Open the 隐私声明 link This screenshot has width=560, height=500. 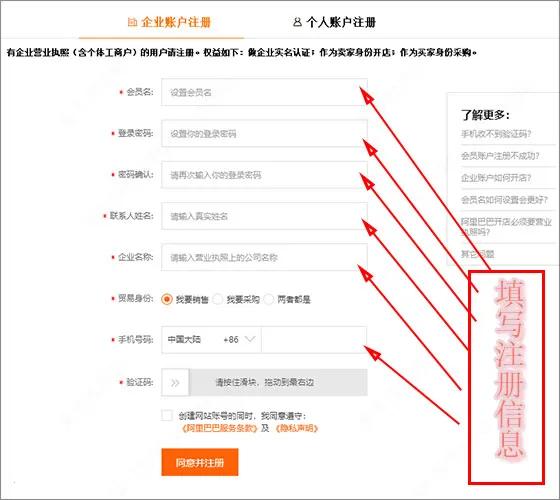click(x=297, y=428)
